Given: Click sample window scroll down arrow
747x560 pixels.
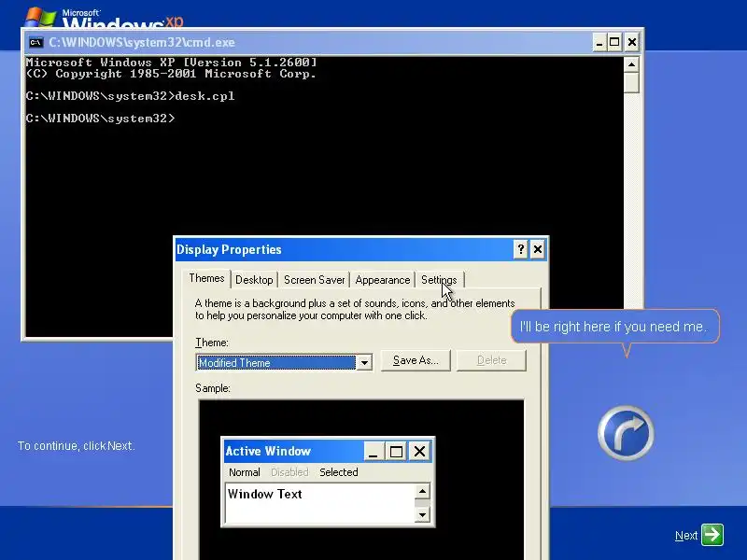Looking at the screenshot, I should (x=422, y=515).
